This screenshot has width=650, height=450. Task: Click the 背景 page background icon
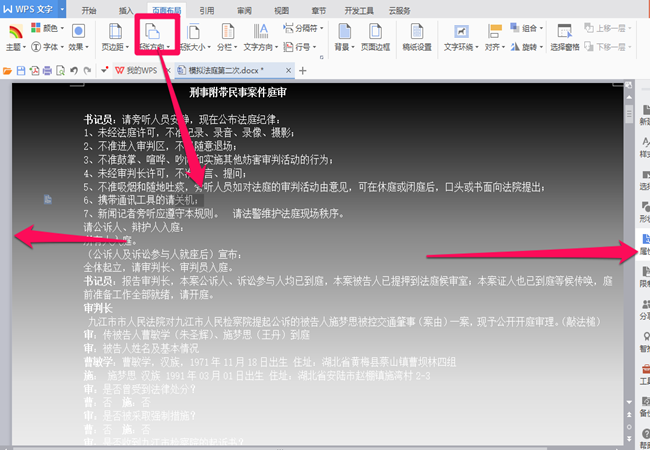click(x=344, y=31)
